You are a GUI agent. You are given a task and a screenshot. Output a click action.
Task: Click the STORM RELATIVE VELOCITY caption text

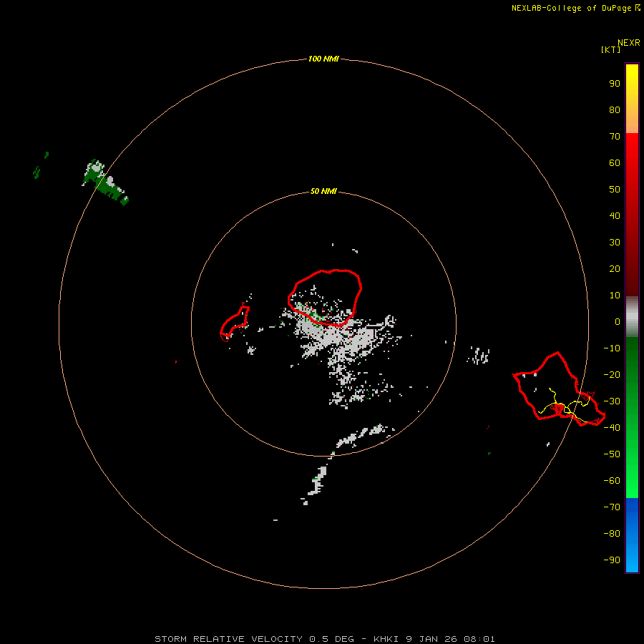pyautogui.click(x=228, y=639)
